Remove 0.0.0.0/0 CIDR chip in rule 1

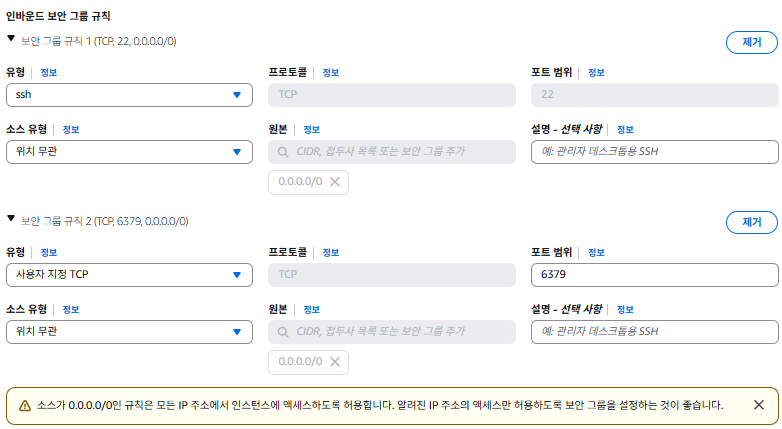click(x=335, y=182)
